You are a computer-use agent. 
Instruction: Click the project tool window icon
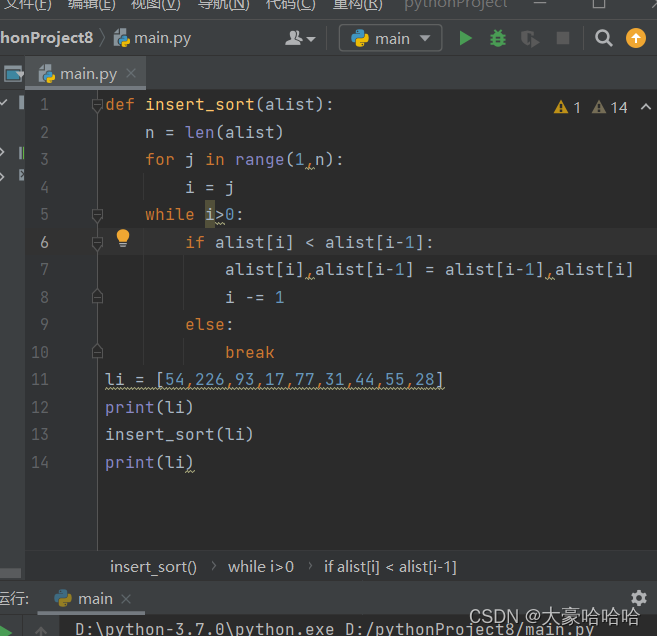click(13, 74)
